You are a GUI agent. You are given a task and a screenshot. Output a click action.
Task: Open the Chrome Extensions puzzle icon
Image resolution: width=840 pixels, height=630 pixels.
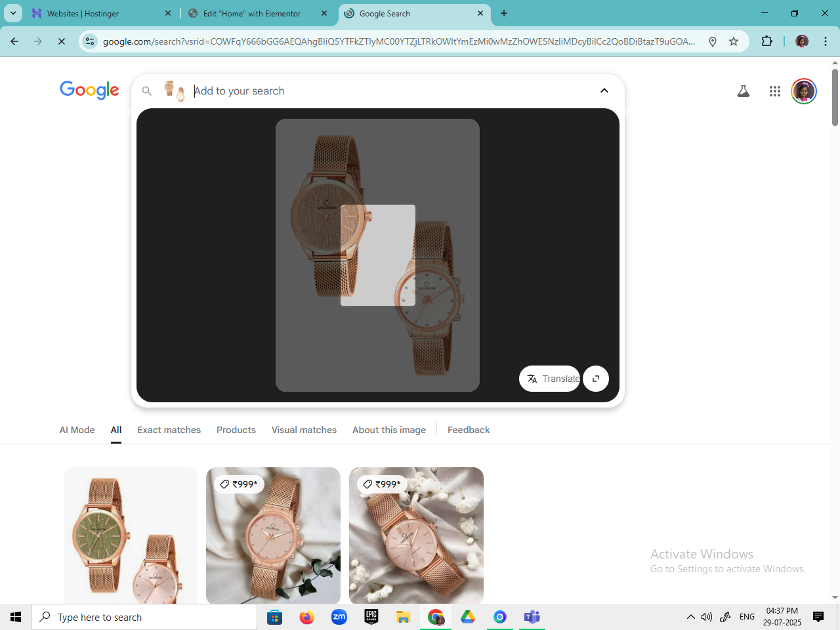(766, 41)
